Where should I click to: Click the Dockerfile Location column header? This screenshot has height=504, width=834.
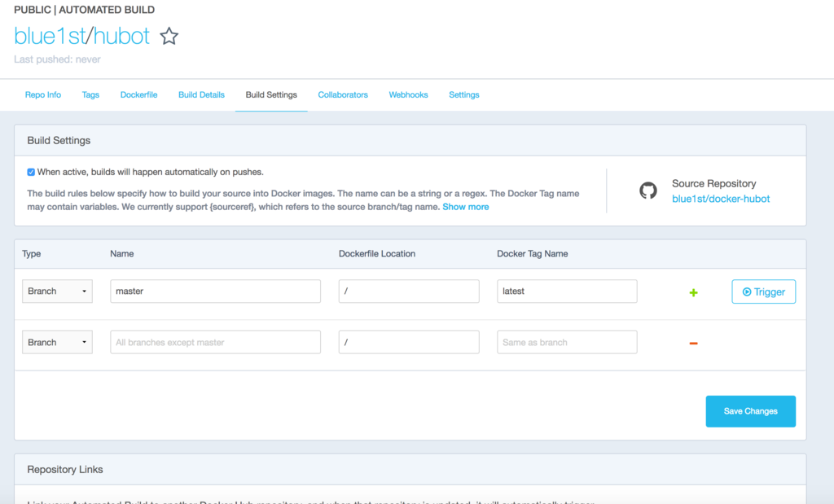377,253
